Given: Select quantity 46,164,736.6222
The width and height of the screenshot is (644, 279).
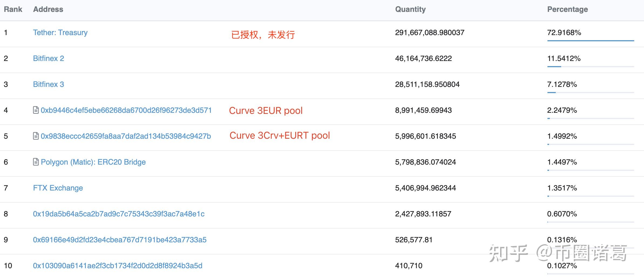Looking at the screenshot, I should (x=423, y=59).
